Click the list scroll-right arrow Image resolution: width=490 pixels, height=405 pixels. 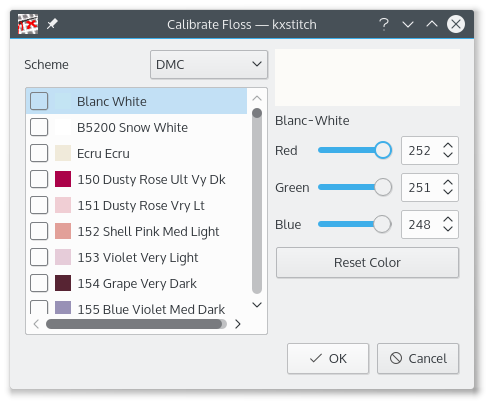tap(238, 324)
